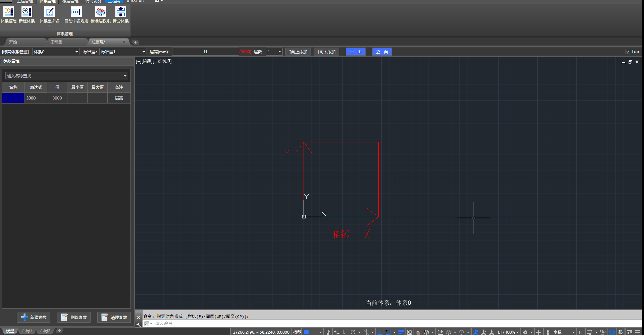The image size is (644, 335).
Task: Click the 新建体系 ribbon icon
Action: 27,15
